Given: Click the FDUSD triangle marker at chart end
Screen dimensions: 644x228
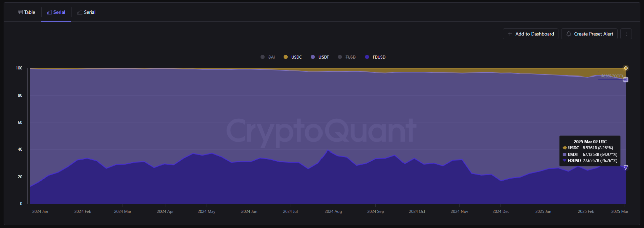Looking at the screenshot, I should (x=626, y=167).
